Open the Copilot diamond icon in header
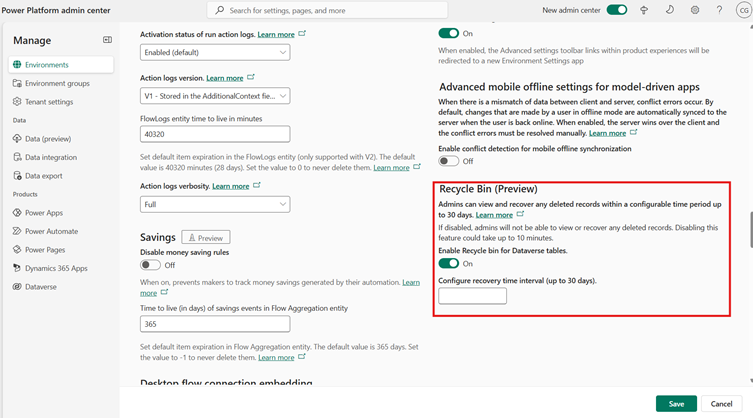This screenshot has height=418, width=753. pyautogui.click(x=644, y=10)
